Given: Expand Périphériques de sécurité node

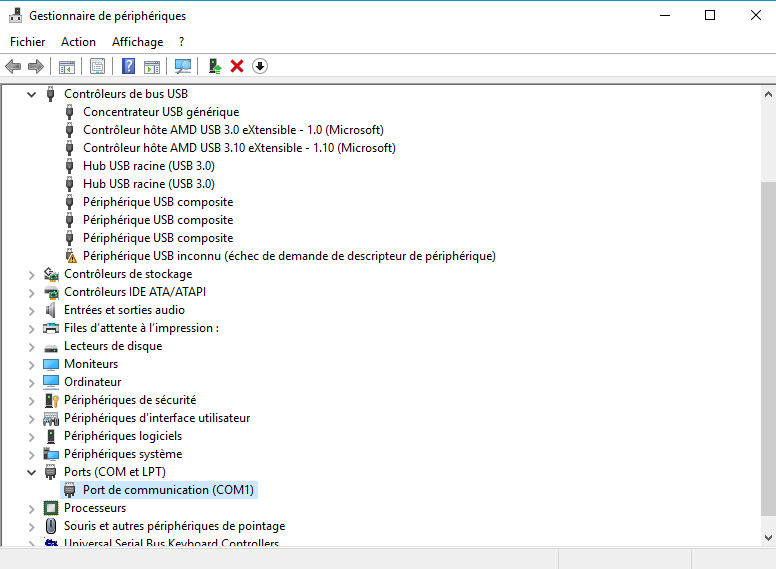Looking at the screenshot, I should point(32,401).
